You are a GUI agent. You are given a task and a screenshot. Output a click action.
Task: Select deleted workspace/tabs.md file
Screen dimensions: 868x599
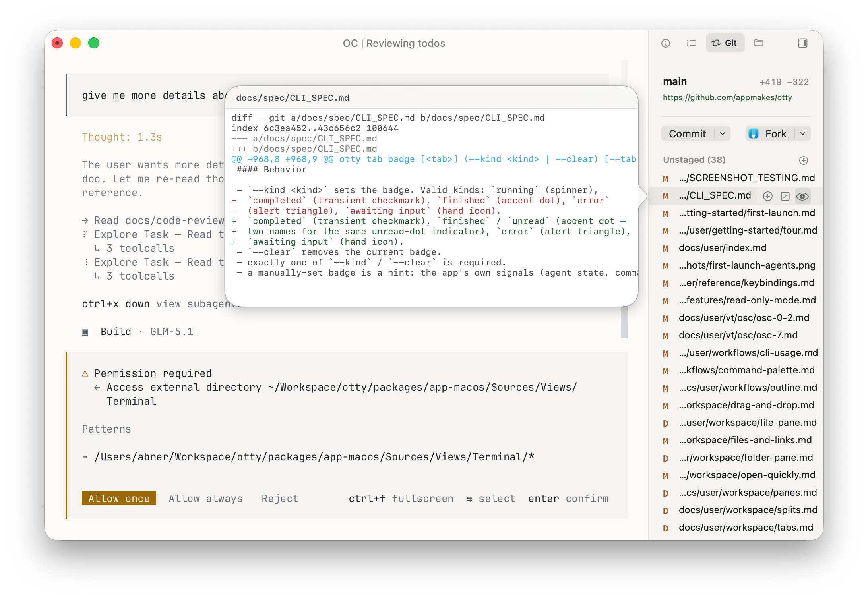[736, 528]
